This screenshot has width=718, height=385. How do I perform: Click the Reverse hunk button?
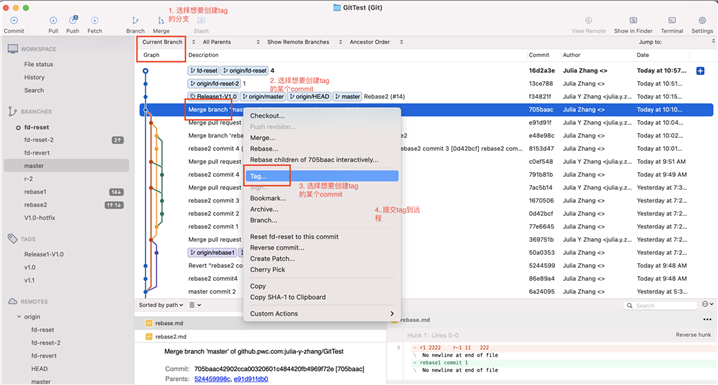coord(693,335)
